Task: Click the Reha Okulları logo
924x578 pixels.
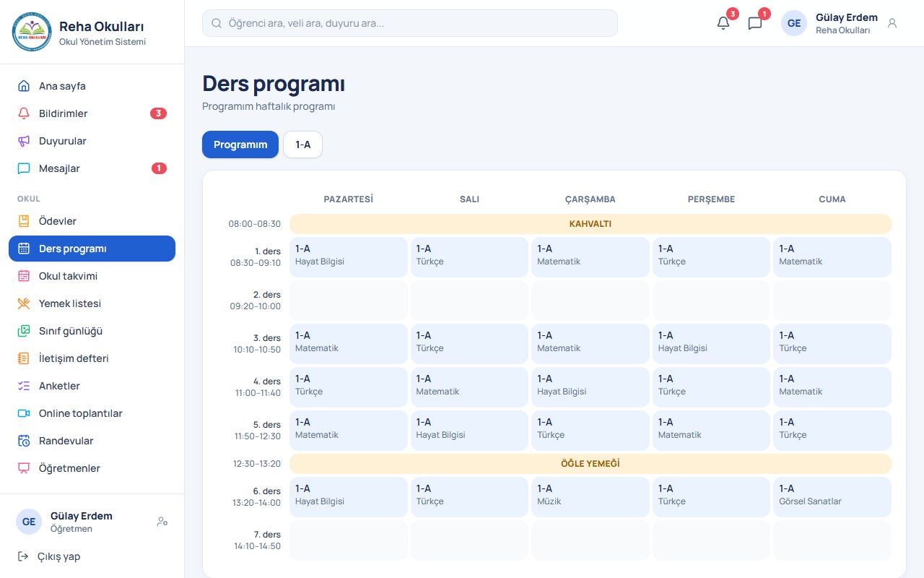Action: tap(32, 32)
